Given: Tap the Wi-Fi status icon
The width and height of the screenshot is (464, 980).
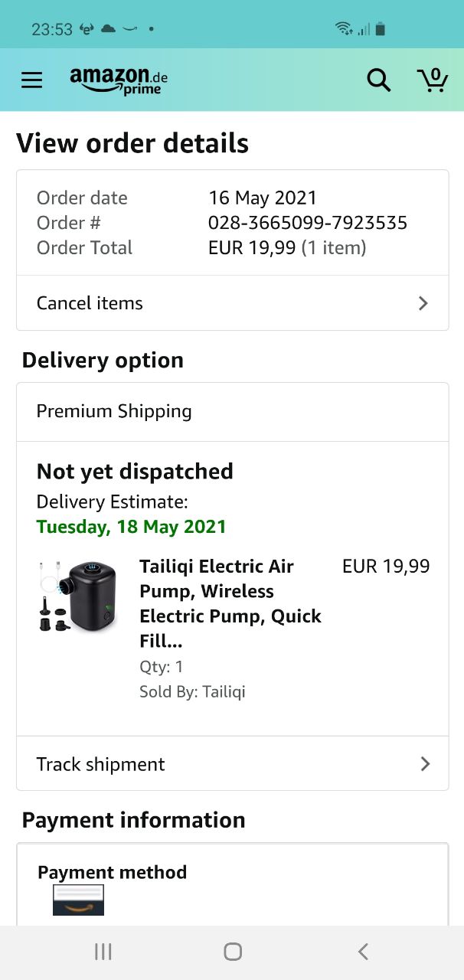Looking at the screenshot, I should coord(344,29).
